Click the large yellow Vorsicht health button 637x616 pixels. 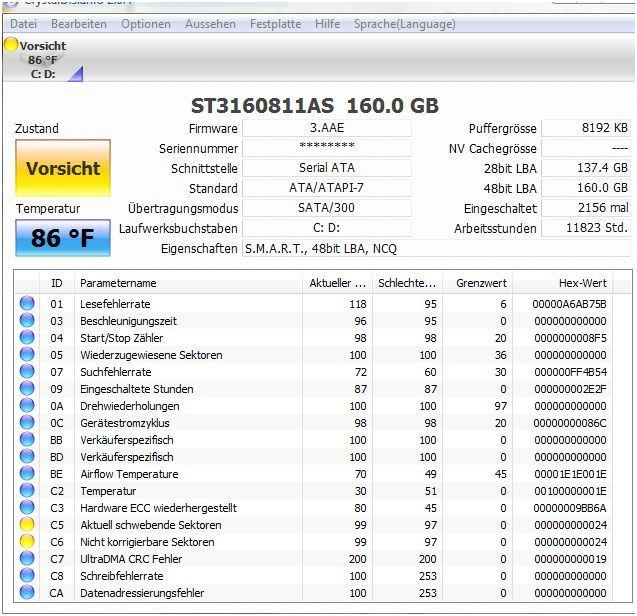pyautogui.click(x=63, y=168)
